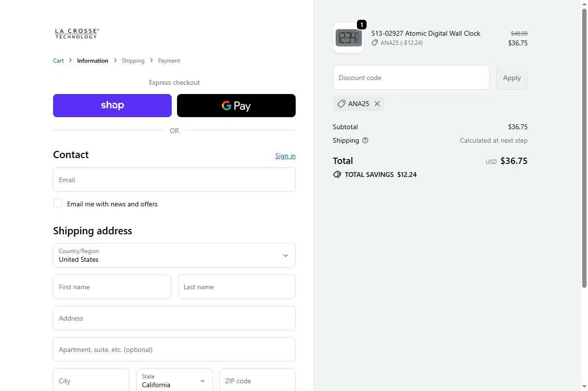Image resolution: width=588 pixels, height=391 pixels.
Task: Click the ANA25 discount tag icon
Action: coord(342,104)
